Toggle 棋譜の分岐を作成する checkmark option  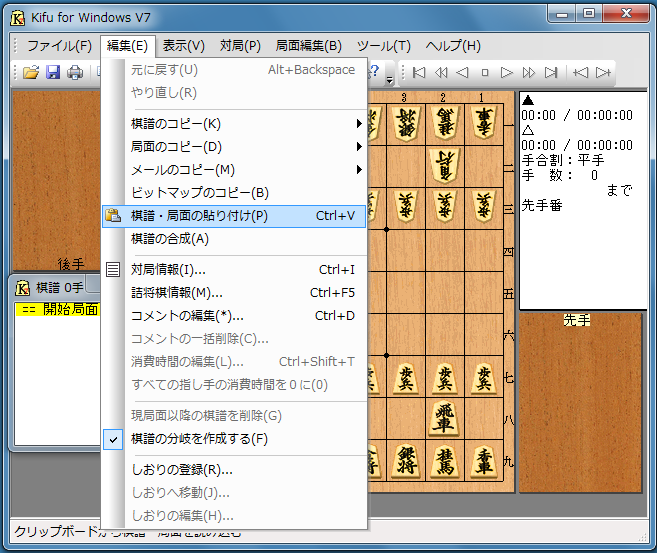pyautogui.click(x=199, y=439)
